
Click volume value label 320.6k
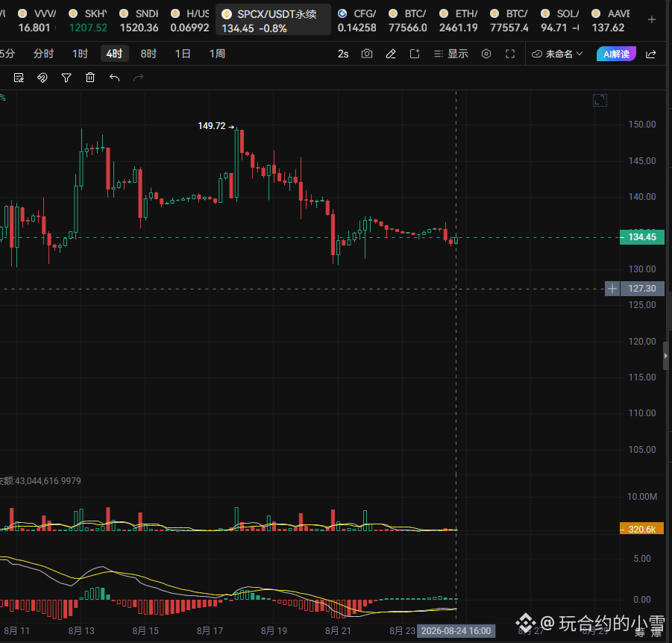pos(641,529)
